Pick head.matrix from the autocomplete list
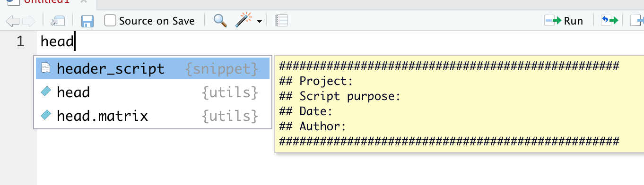 [x=153, y=115]
